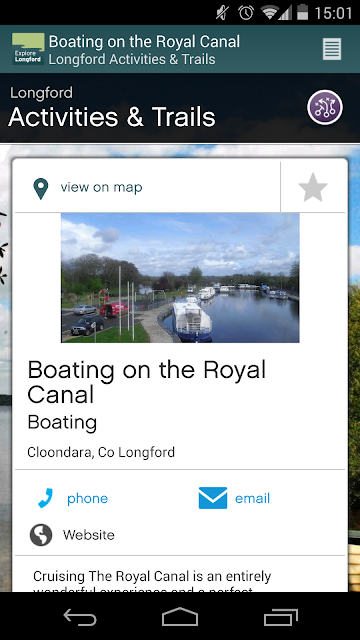This screenshot has width=360, height=640.
Task: Tap the map pin icon
Action: point(40,189)
